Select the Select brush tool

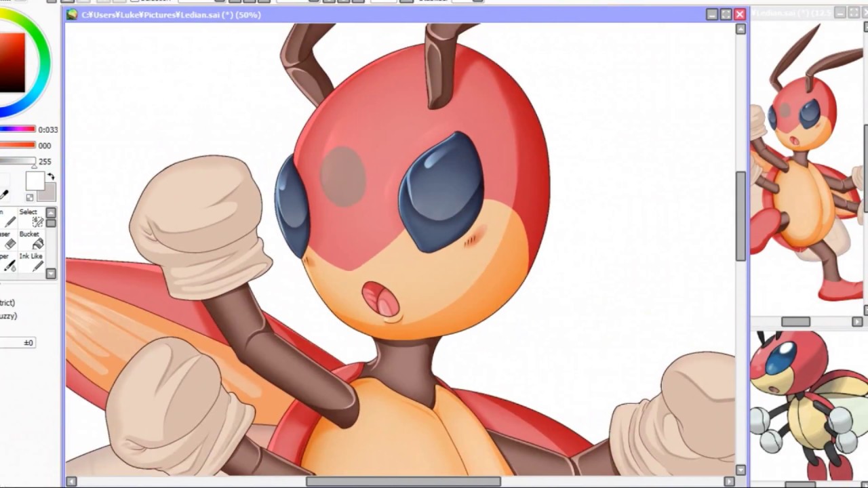33,218
